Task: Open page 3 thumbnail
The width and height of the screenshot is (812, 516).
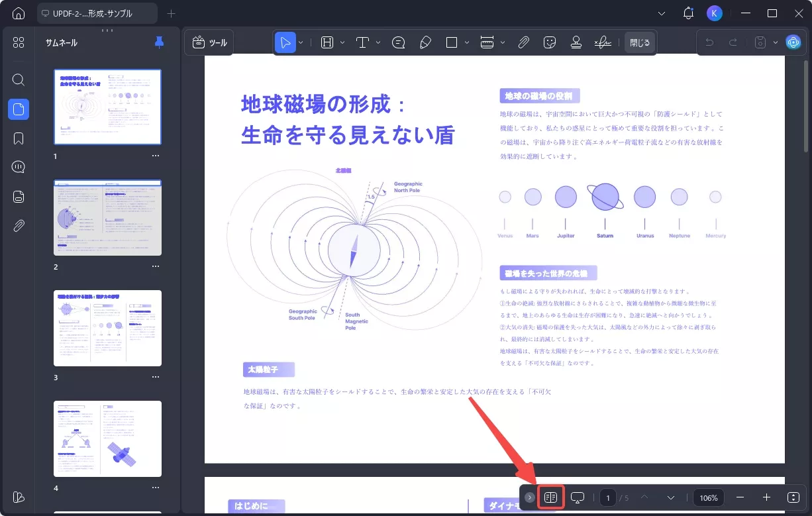Action: 107,327
